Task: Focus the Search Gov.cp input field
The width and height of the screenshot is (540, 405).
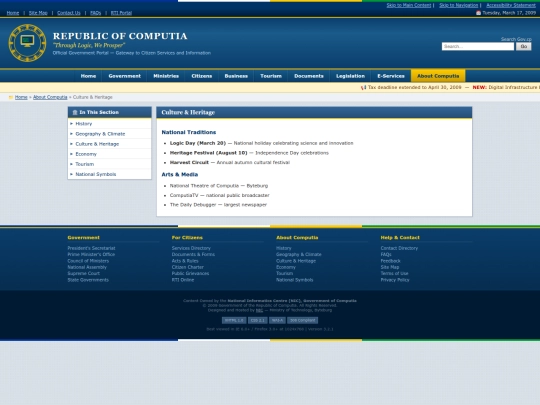Action: pos(478,46)
